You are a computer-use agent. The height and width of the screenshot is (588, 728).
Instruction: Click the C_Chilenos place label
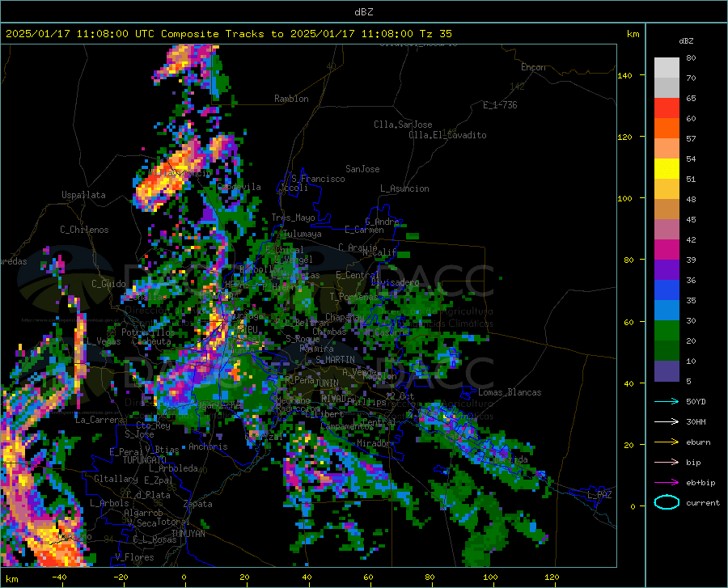pyautogui.click(x=84, y=230)
